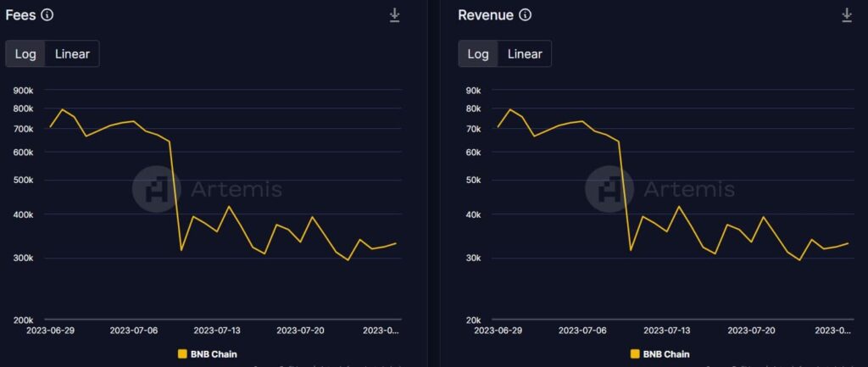
Task: Click the yellow BNB Chain swatch under Fees
Action: 182,353
